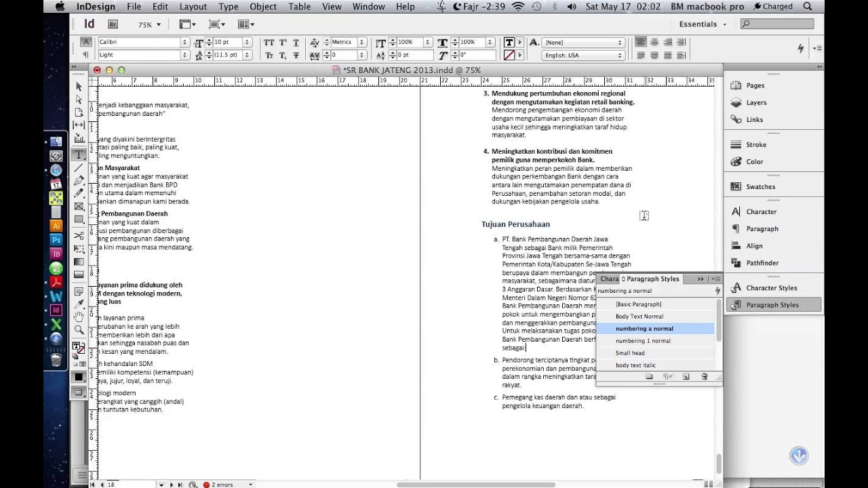The width and height of the screenshot is (868, 488).
Task: Select the Line tool
Action: coord(79,167)
